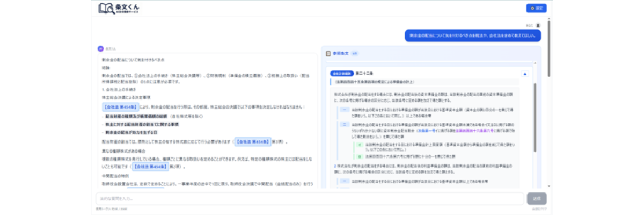Click the count badge next to 参照条文
Image resolution: width=644 pixels, height=215 pixels.
click(354, 54)
